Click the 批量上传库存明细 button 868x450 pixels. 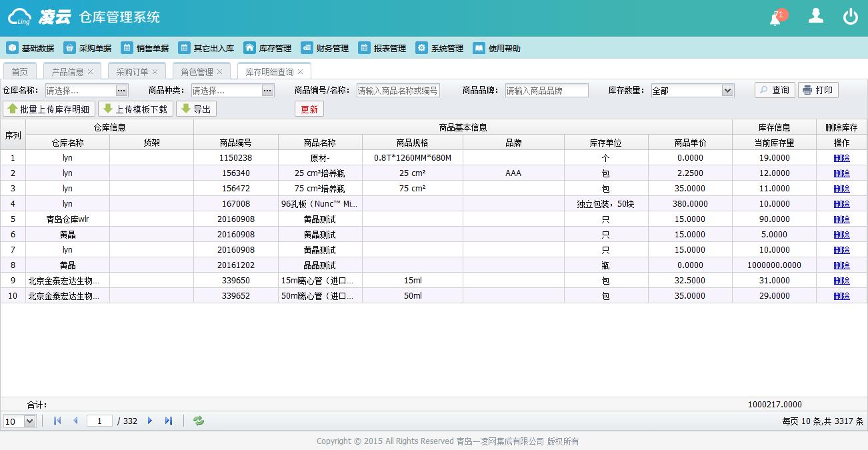(x=49, y=109)
